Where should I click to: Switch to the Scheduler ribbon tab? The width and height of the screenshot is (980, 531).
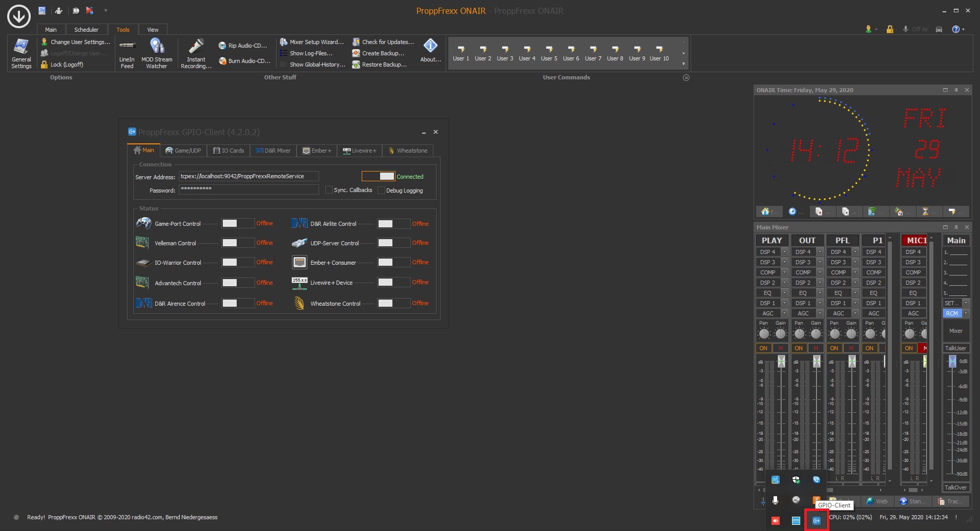[86, 30]
